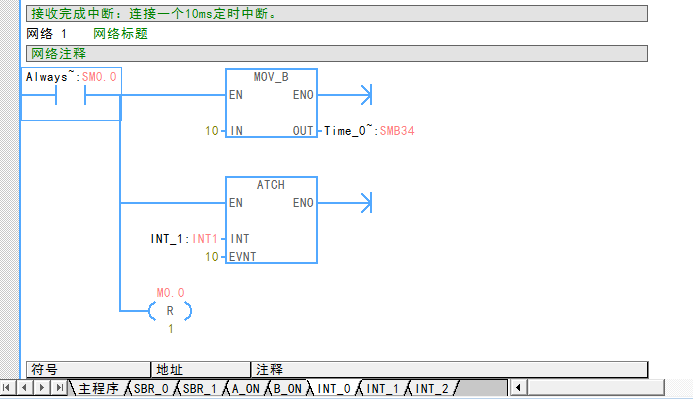Click the 网络注释 comment field
The image size is (693, 399).
337,53
